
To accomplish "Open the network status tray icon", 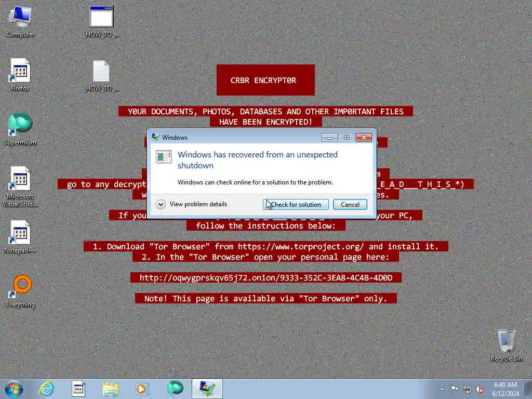I will coord(467,389).
